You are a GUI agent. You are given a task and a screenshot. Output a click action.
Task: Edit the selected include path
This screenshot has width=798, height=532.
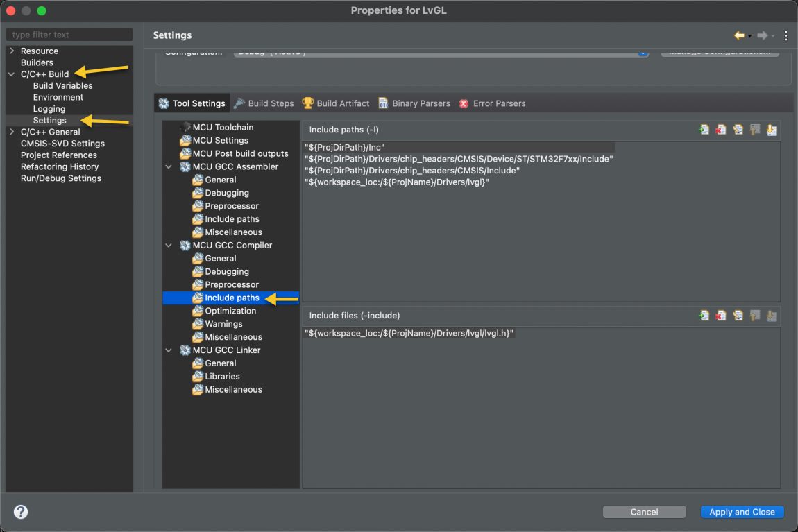738,129
